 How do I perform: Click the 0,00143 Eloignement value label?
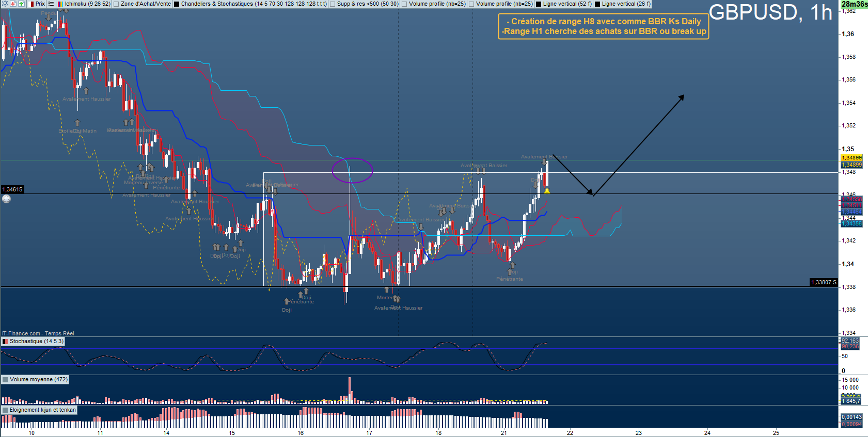[x=851, y=417]
